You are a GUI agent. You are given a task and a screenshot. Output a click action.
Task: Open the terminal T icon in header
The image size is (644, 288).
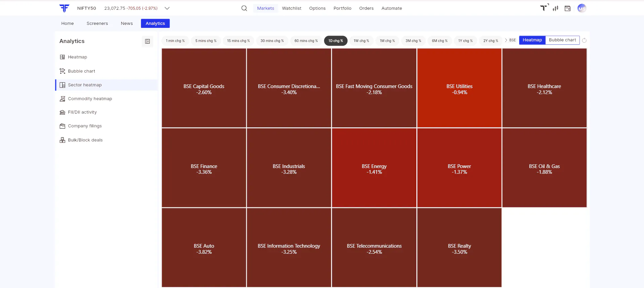544,8
